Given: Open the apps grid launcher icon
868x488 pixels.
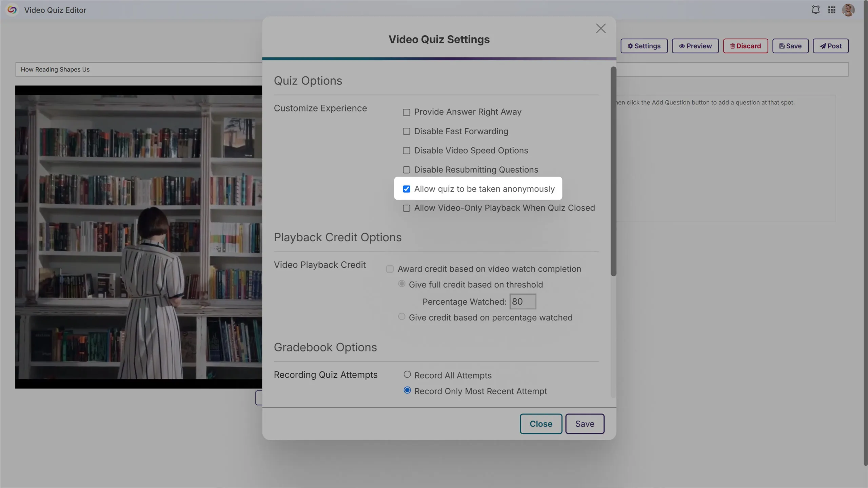Looking at the screenshot, I should point(831,10).
